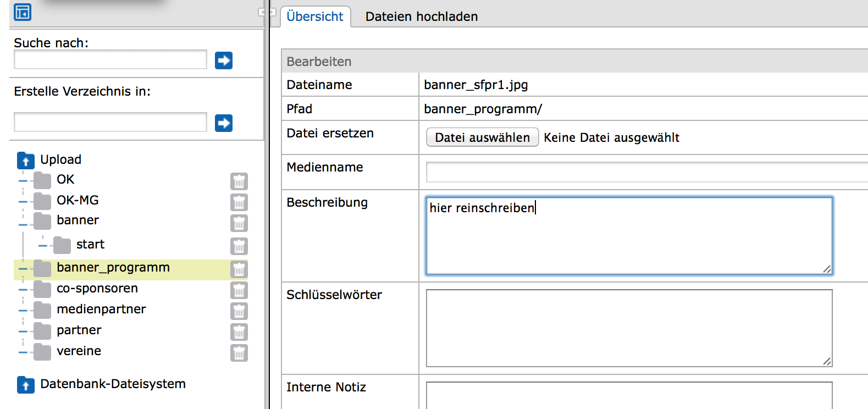Delete the banner_programm folder with trash icon
868x409 pixels.
(x=239, y=269)
